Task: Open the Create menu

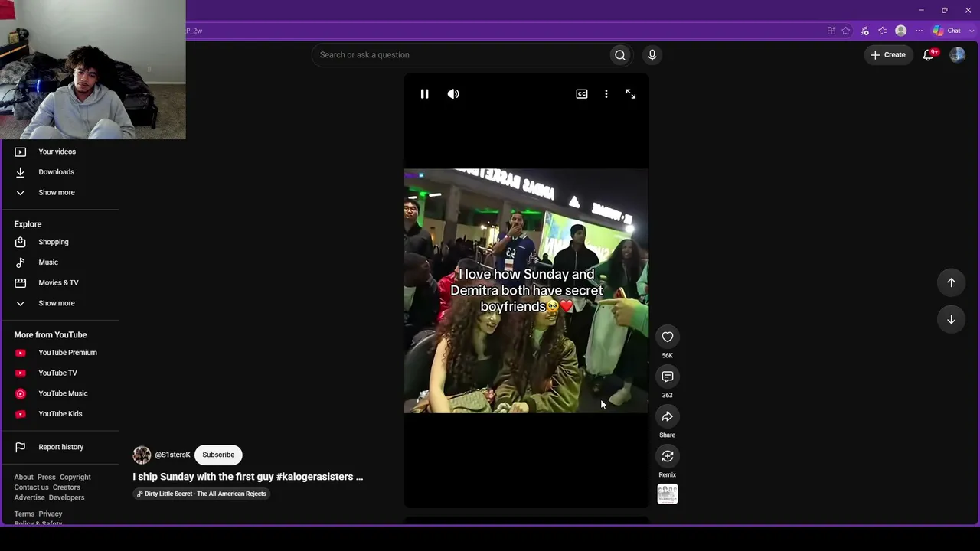Action: 888,55
